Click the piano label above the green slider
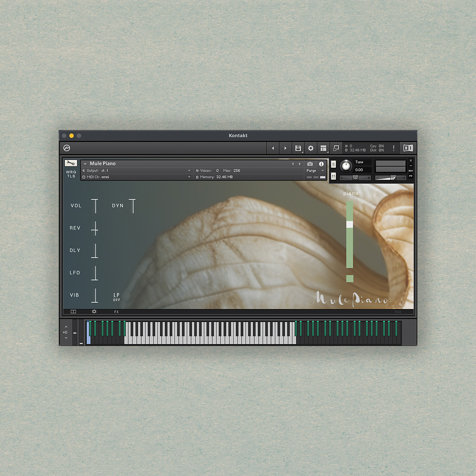Image resolution: width=476 pixels, height=476 pixels. pos(351,193)
